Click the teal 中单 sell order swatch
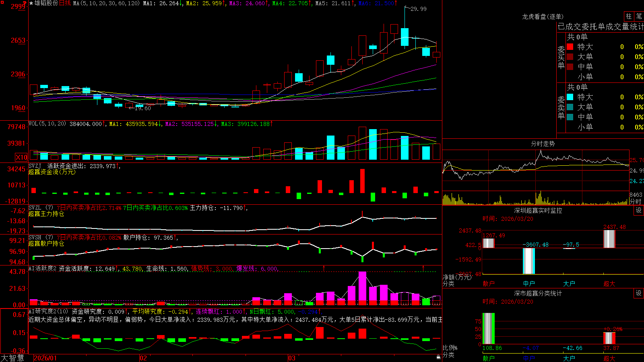 click(570, 117)
